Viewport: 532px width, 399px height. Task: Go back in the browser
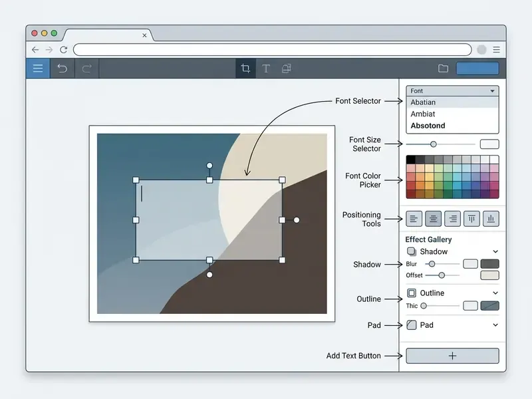pos(35,49)
